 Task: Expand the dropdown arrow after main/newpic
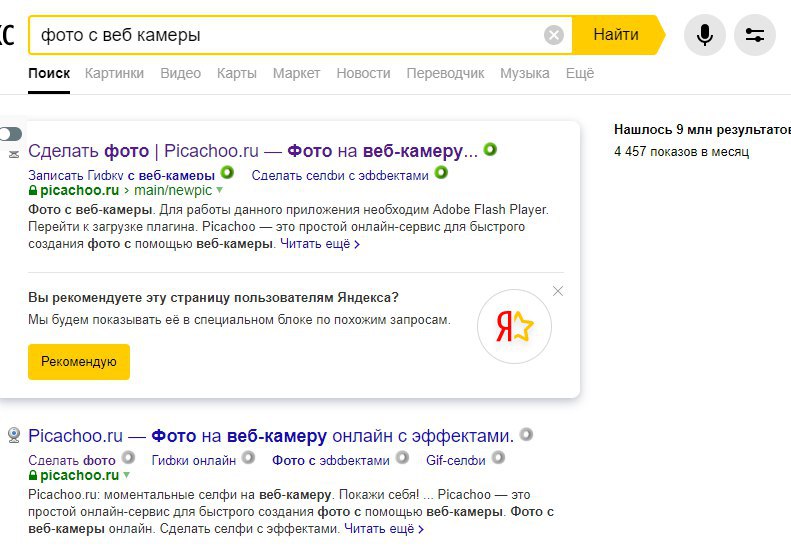pos(219,190)
